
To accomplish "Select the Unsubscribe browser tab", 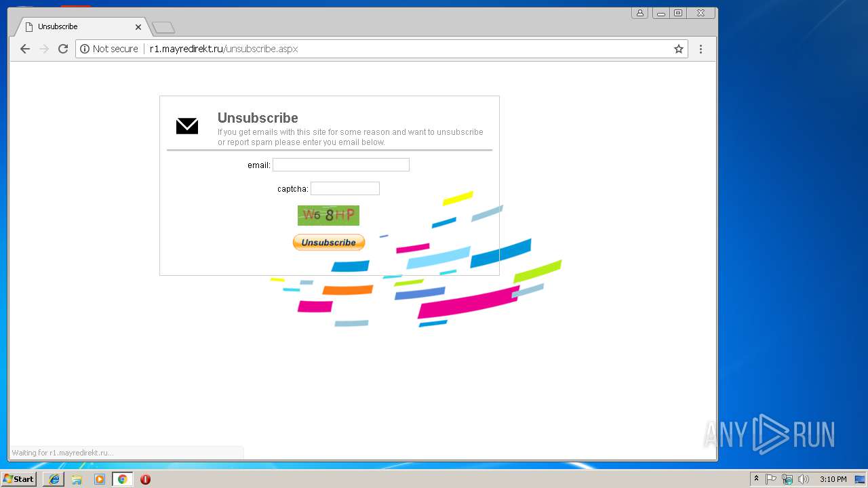I will (x=81, y=27).
